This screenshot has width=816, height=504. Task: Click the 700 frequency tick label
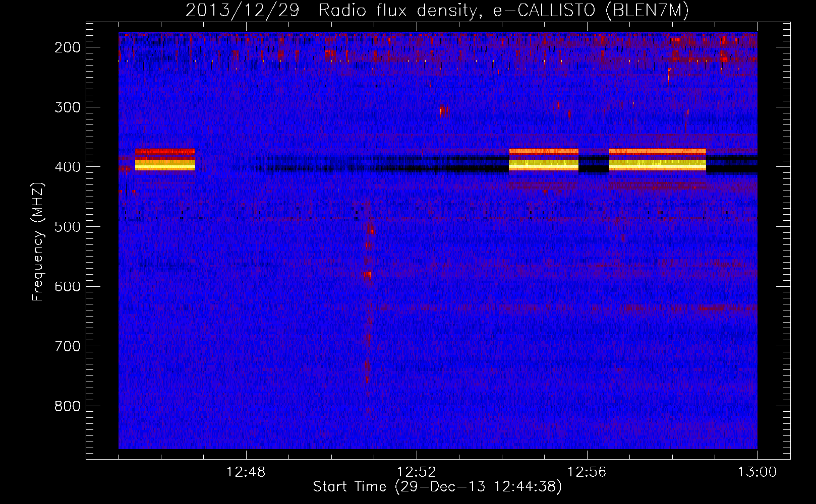(x=67, y=346)
